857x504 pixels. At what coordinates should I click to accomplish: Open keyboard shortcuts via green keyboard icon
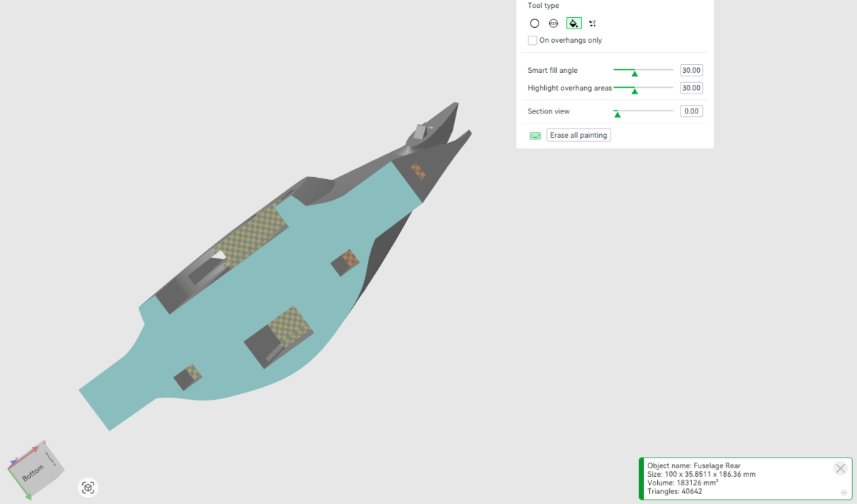[x=535, y=136]
